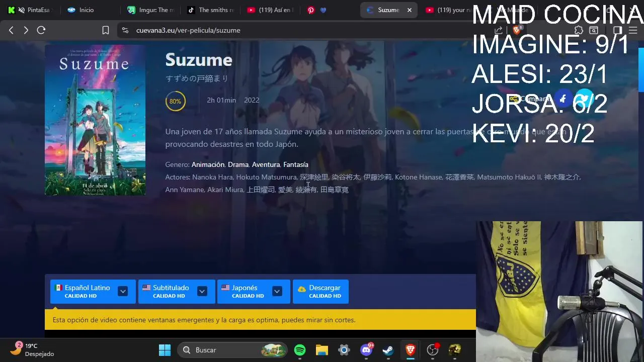Share the movie on Facebook
Image resolution: width=644 pixels, height=362 pixels.
coord(563,99)
